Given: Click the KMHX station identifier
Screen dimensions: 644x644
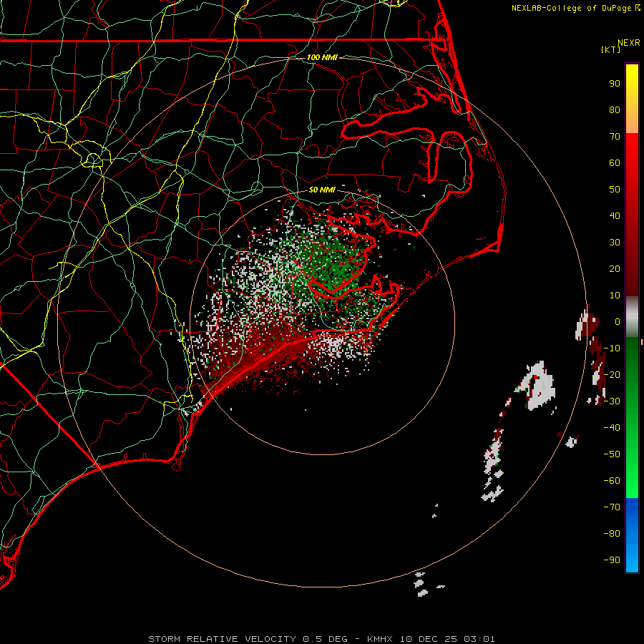Looking at the screenshot, I should 379,639.
